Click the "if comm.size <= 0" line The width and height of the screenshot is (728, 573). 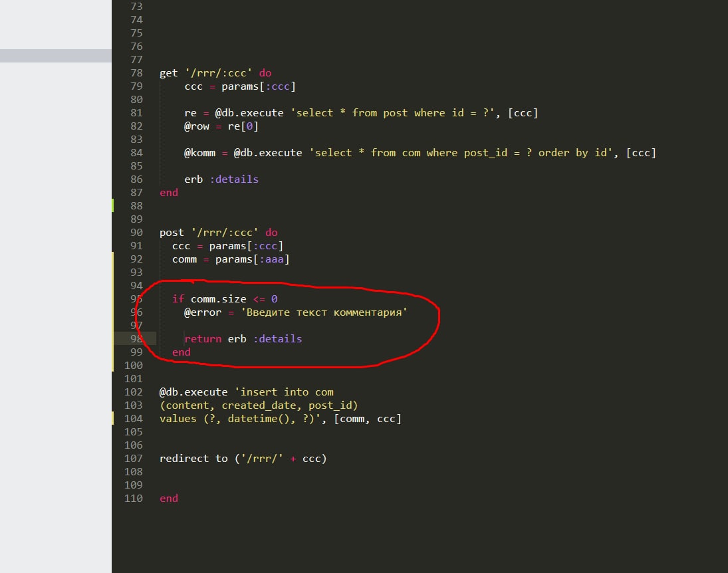pos(225,299)
